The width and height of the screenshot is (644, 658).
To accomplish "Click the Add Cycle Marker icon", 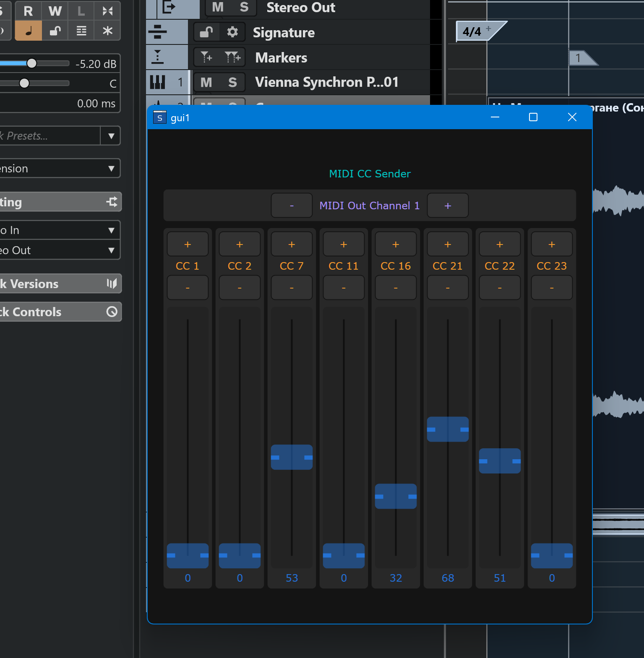I will (x=232, y=57).
